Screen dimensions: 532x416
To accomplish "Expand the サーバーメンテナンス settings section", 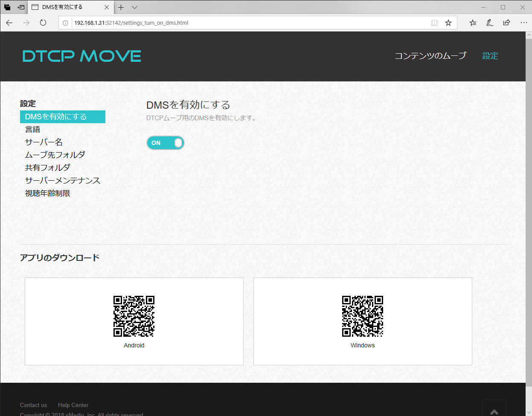I will (63, 180).
